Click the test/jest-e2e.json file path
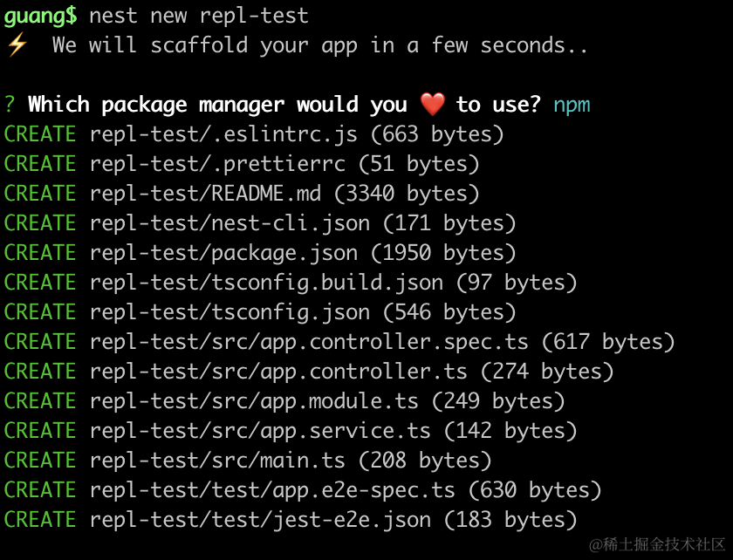Viewport: 733px width, 560px height. click(x=260, y=520)
